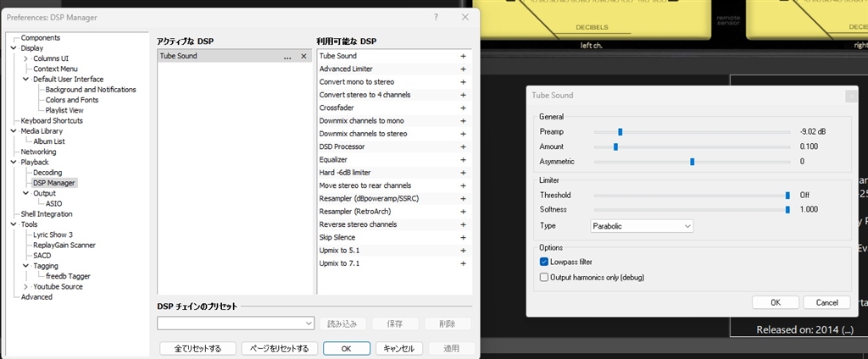Add Skip Silence DSP with plus

click(463, 238)
